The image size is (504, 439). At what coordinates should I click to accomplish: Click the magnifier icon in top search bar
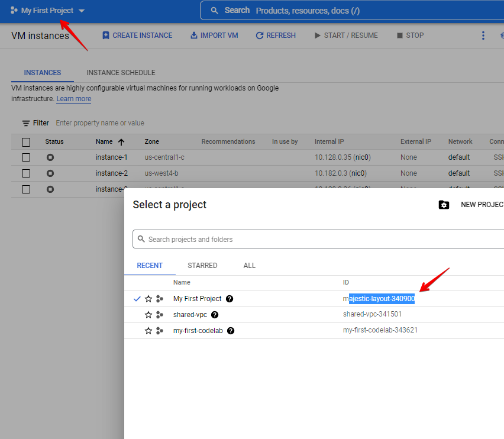[214, 11]
